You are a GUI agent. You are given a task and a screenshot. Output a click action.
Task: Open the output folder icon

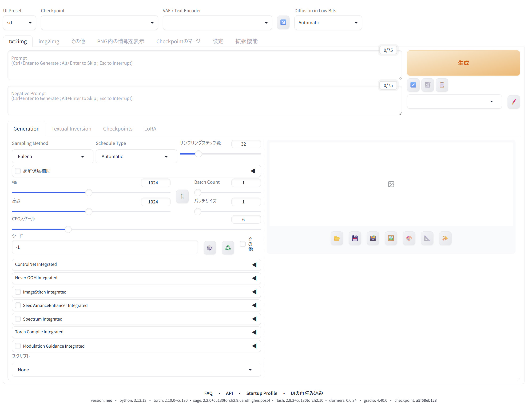(337, 238)
